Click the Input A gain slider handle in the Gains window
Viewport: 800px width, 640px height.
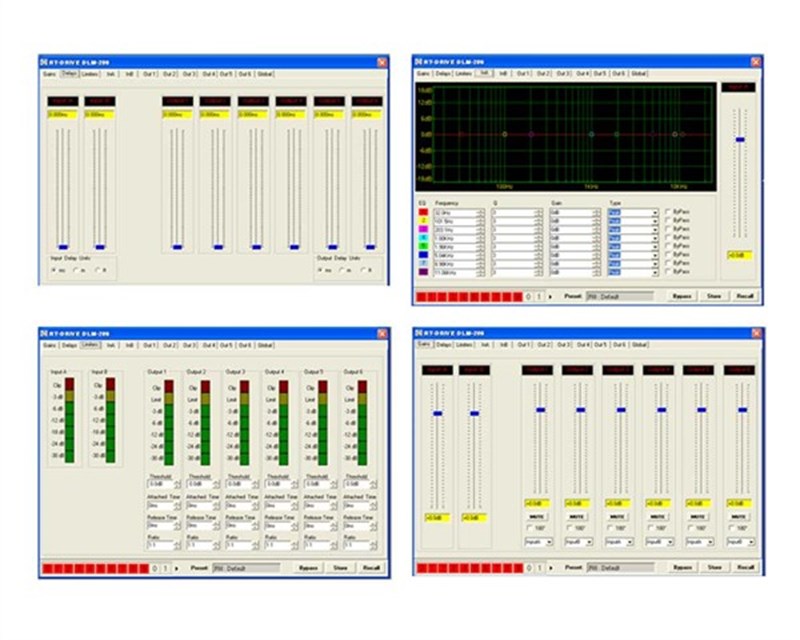click(437, 413)
